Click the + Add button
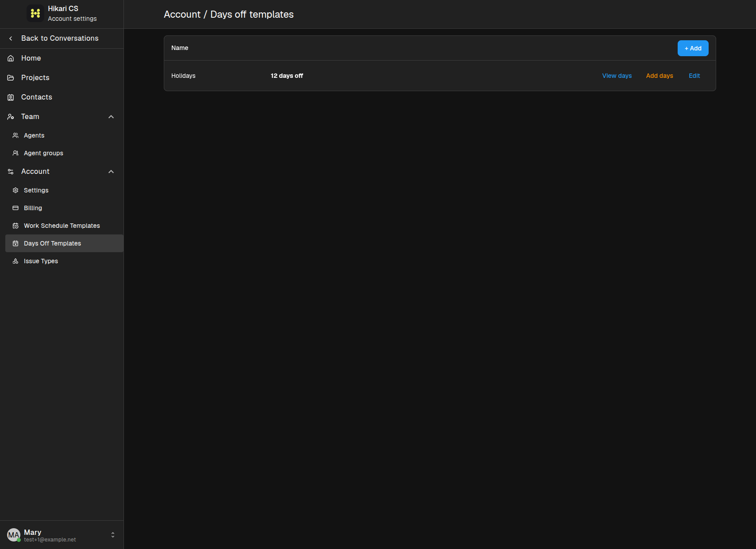Viewport: 756px width, 549px height. click(x=693, y=48)
